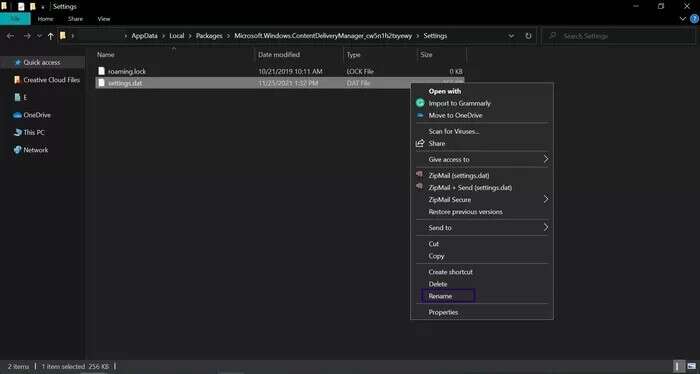Click the quick access toolbar new folder icon
Image resolution: width=700 pixels, height=374 pixels.
(x=32, y=7)
